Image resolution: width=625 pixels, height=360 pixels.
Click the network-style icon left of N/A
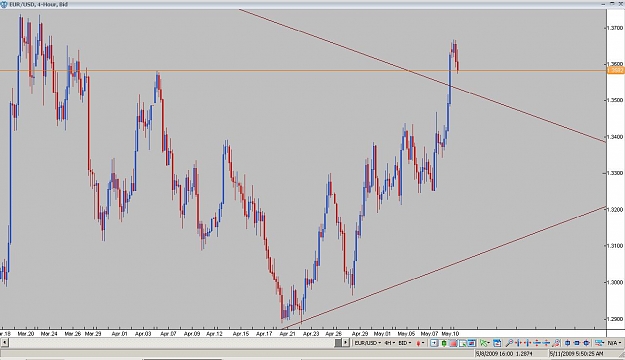pos(599,343)
